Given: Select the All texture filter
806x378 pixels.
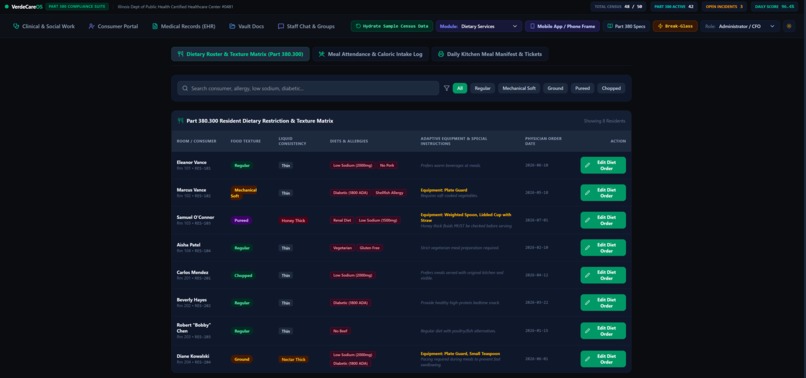Looking at the screenshot, I should point(460,88).
